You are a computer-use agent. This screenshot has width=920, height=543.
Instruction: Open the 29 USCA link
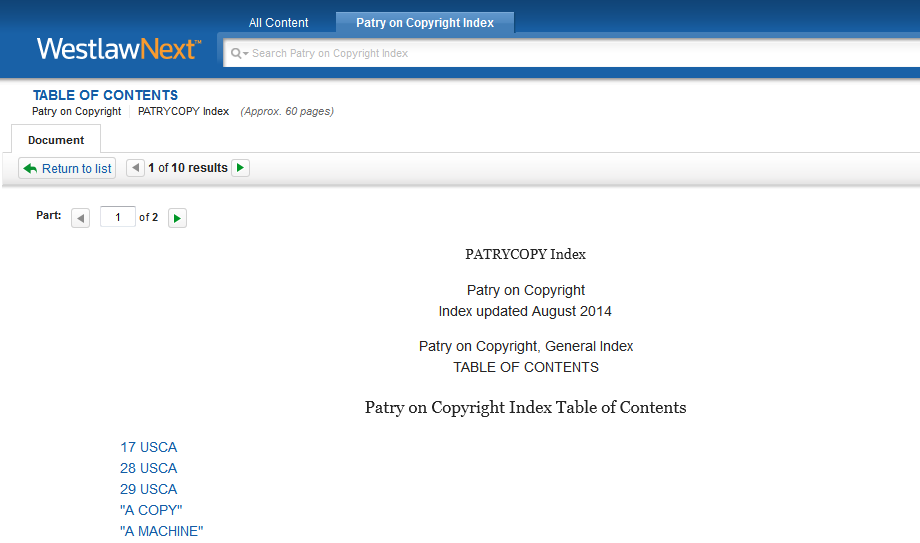(148, 490)
